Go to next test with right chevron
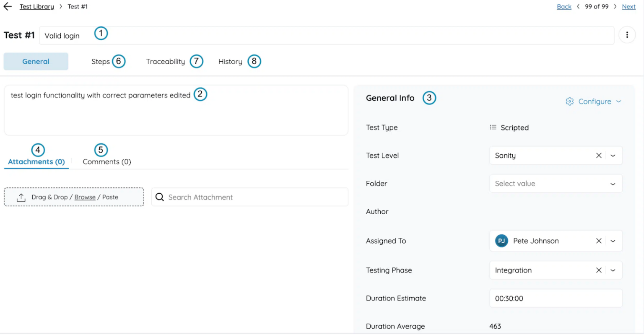 coord(615,7)
